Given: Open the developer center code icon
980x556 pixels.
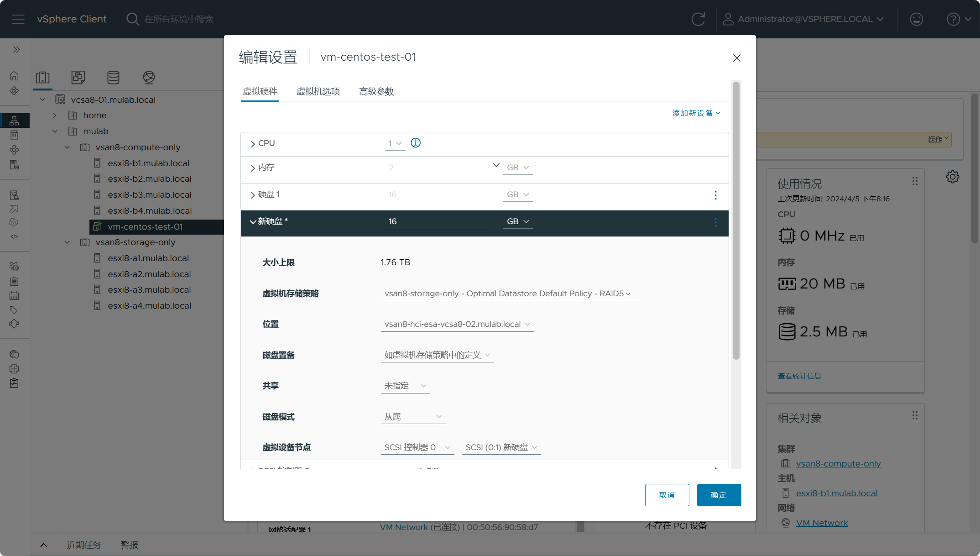Looking at the screenshot, I should click(x=14, y=236).
